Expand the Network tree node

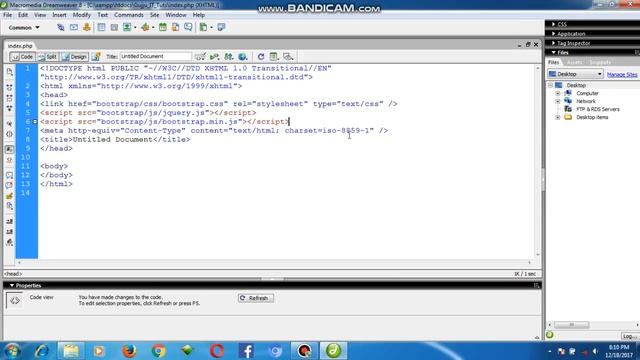click(558, 101)
